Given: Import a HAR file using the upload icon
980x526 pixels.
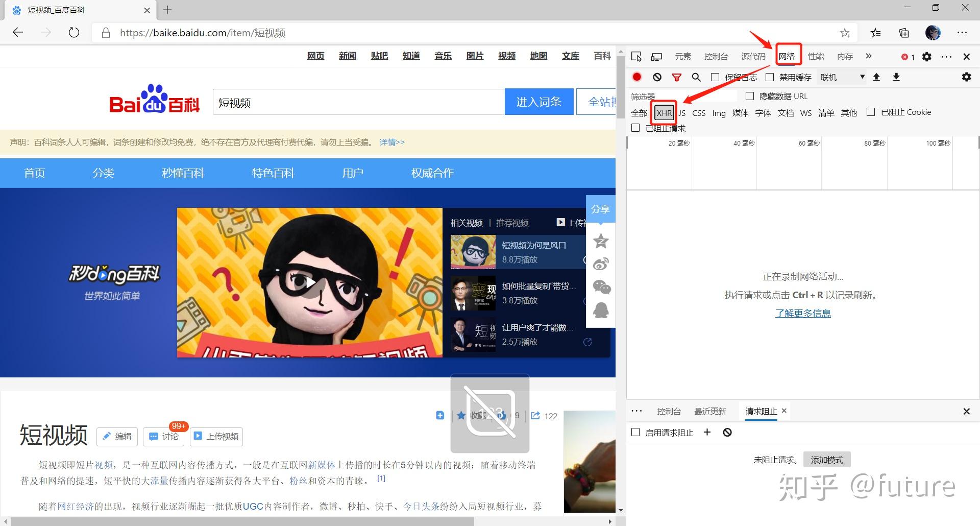Looking at the screenshot, I should click(x=877, y=77).
